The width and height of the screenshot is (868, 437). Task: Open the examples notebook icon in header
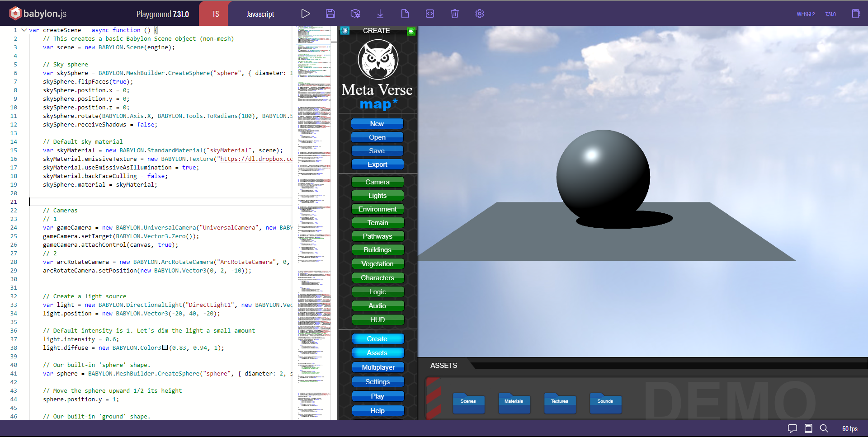coord(856,14)
